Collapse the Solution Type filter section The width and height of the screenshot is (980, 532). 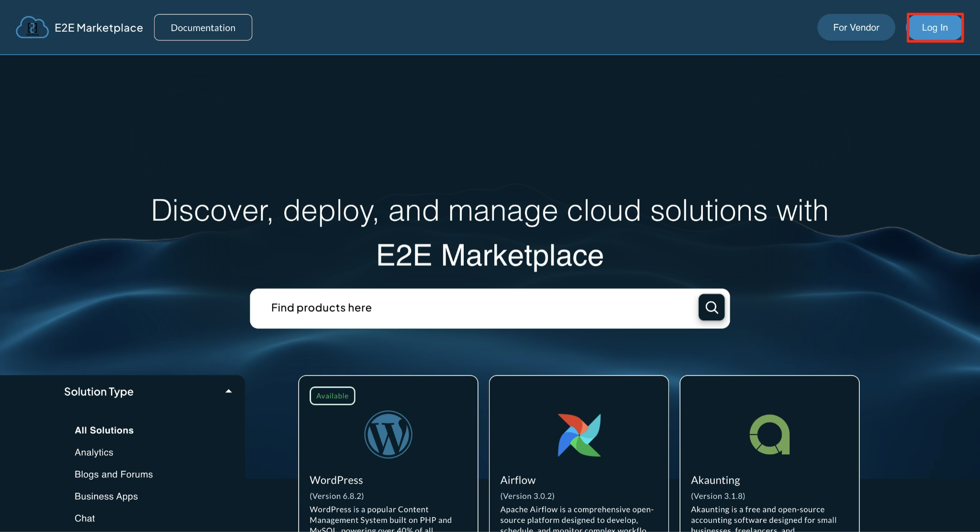[229, 391]
